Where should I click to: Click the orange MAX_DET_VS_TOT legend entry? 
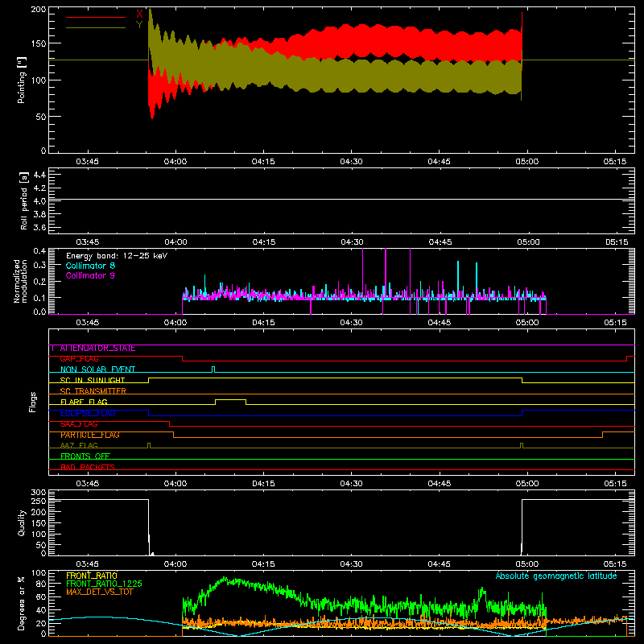click(x=100, y=592)
